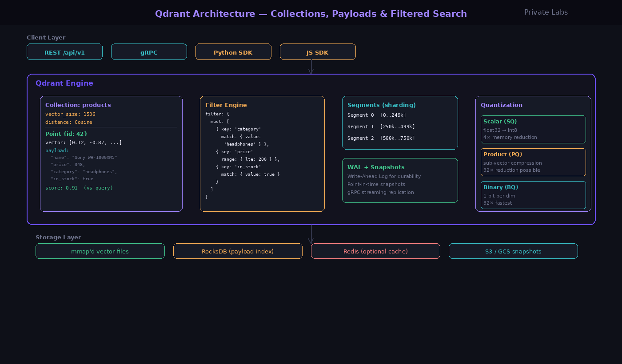Viewport: 622px width, 364px height.
Task: Click the 32× fastest line
Action: (x=498, y=203)
